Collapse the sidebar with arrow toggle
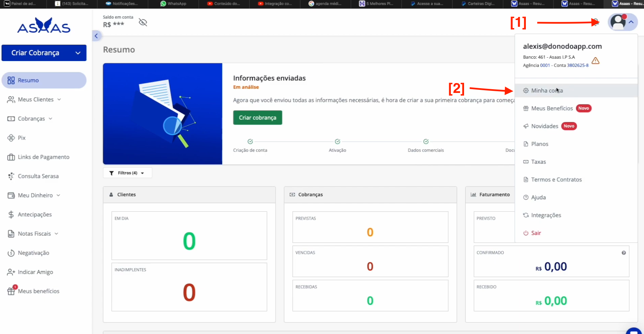Viewport: 644px width, 334px height. click(96, 36)
